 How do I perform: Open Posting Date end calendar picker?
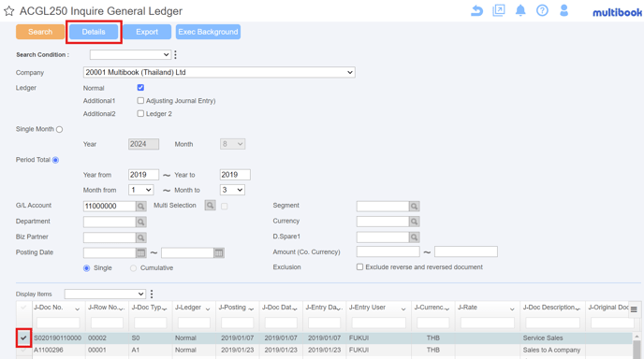[x=219, y=253]
